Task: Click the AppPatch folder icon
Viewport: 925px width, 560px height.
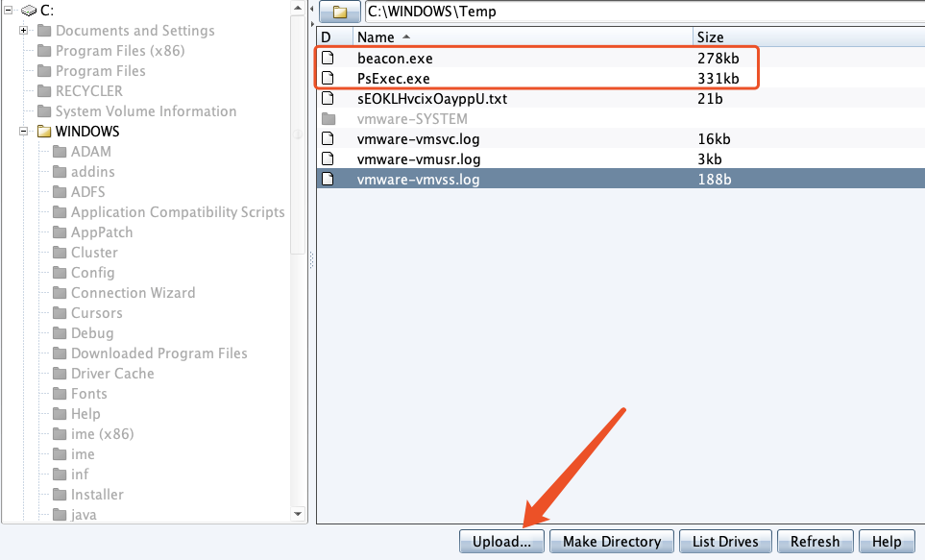Action: pos(60,231)
